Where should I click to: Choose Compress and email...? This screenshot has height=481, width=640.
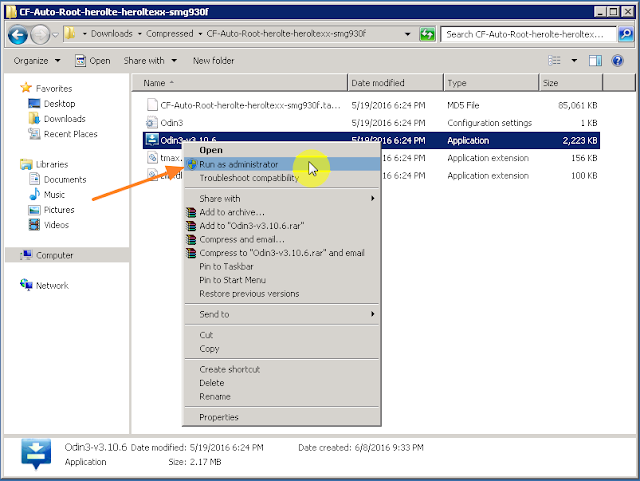pyautogui.click(x=282, y=239)
